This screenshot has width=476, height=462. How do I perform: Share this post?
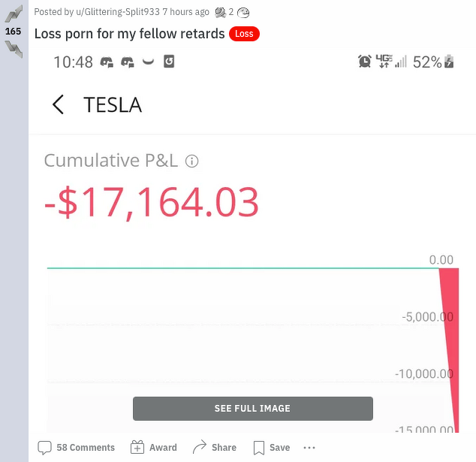215,448
